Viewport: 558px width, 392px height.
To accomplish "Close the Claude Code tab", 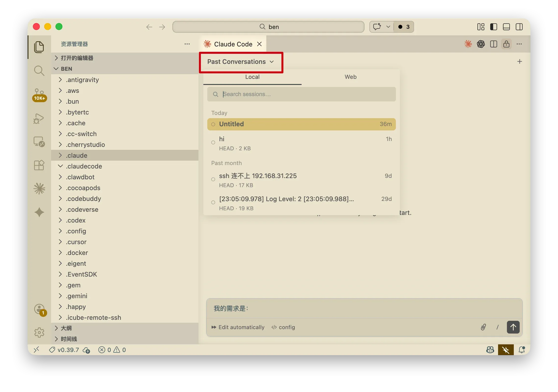I will point(259,44).
